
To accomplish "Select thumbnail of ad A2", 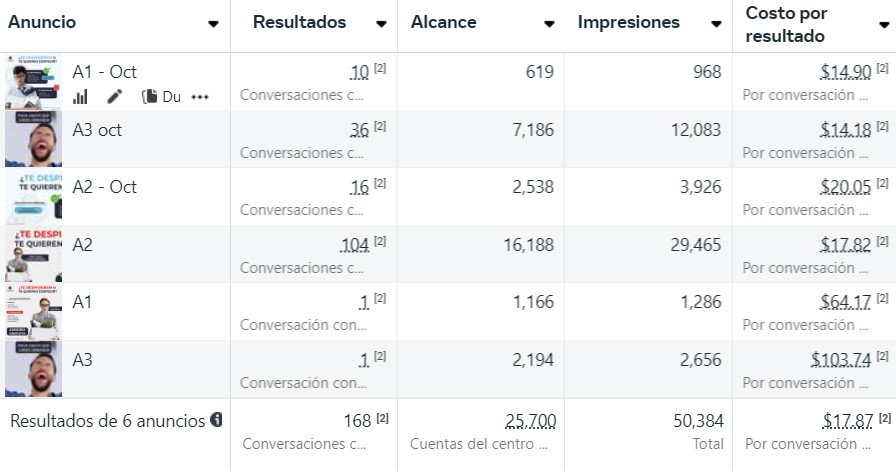I will (33, 254).
